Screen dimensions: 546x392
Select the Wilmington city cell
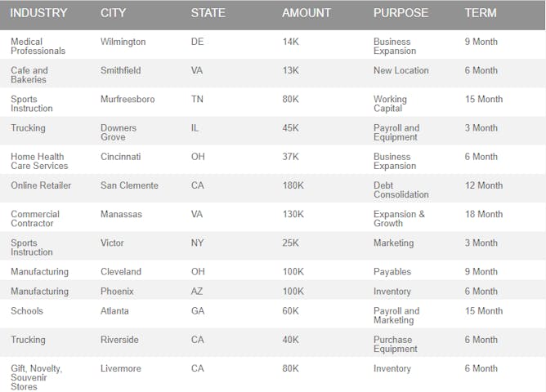(x=123, y=42)
